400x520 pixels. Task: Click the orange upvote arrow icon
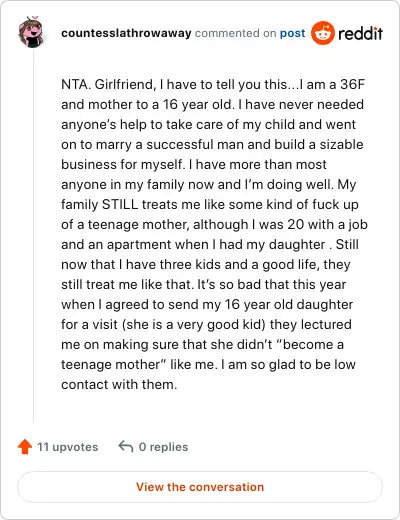(25, 447)
